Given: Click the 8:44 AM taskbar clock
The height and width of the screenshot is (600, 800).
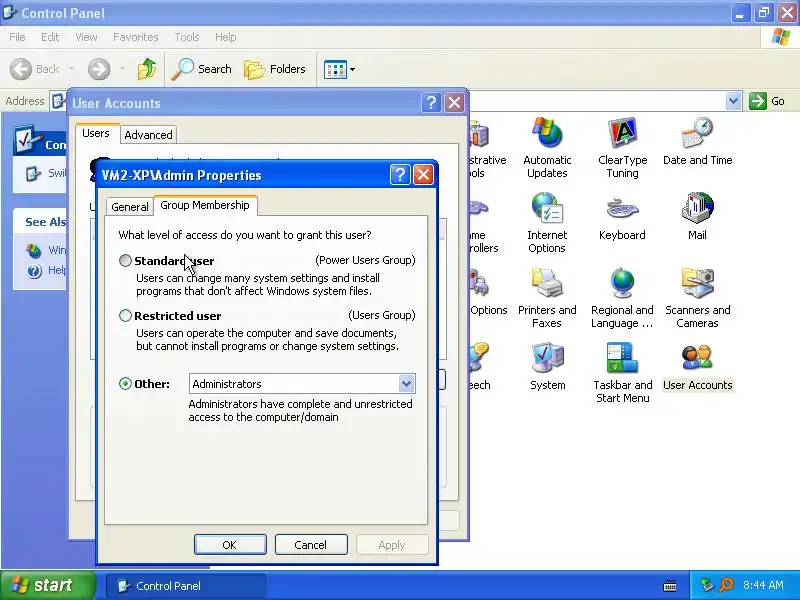Looking at the screenshot, I should click(x=763, y=585).
